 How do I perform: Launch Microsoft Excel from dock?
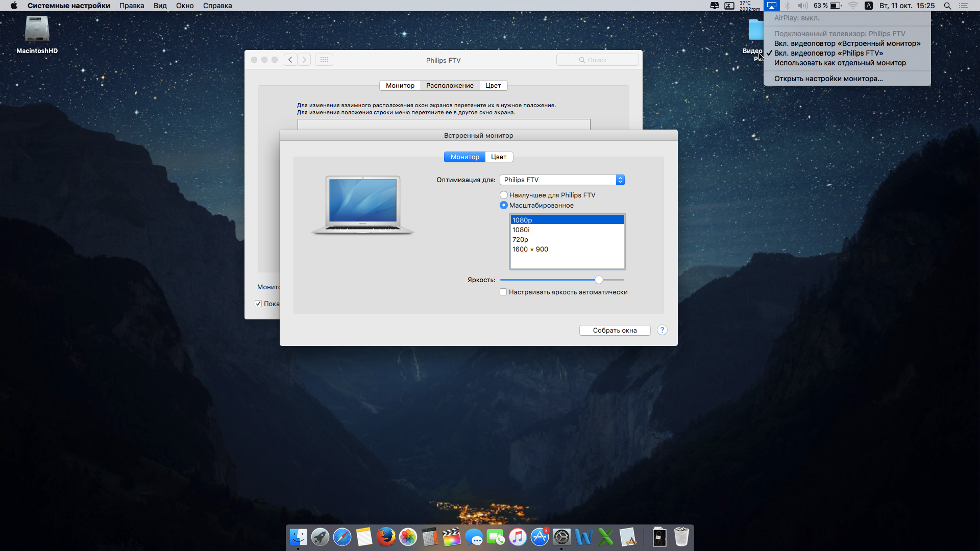pyautogui.click(x=605, y=537)
